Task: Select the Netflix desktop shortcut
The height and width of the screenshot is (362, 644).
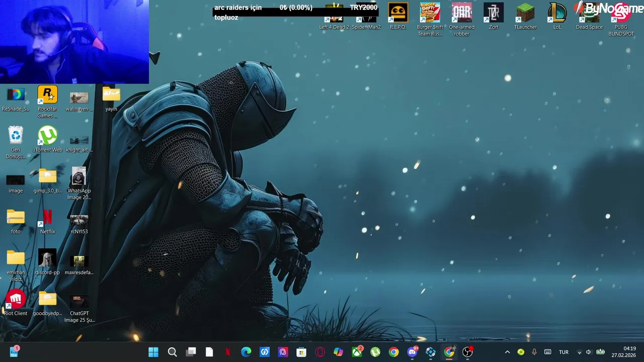Action: coord(47,221)
